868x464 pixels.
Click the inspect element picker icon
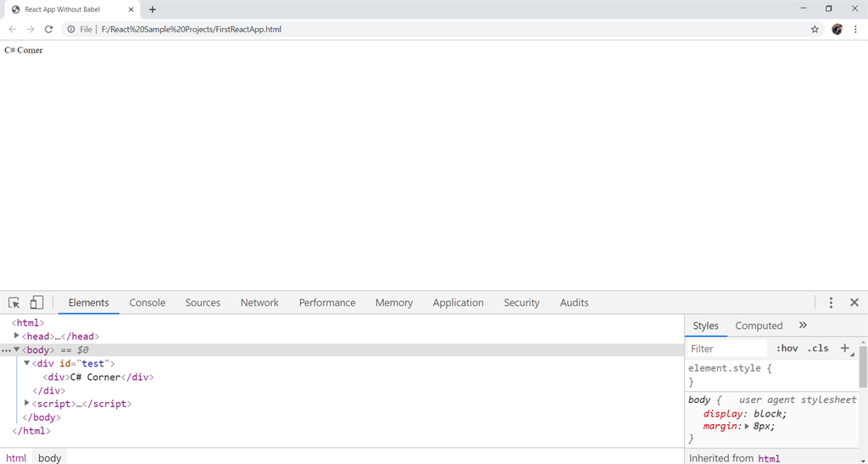click(14, 302)
